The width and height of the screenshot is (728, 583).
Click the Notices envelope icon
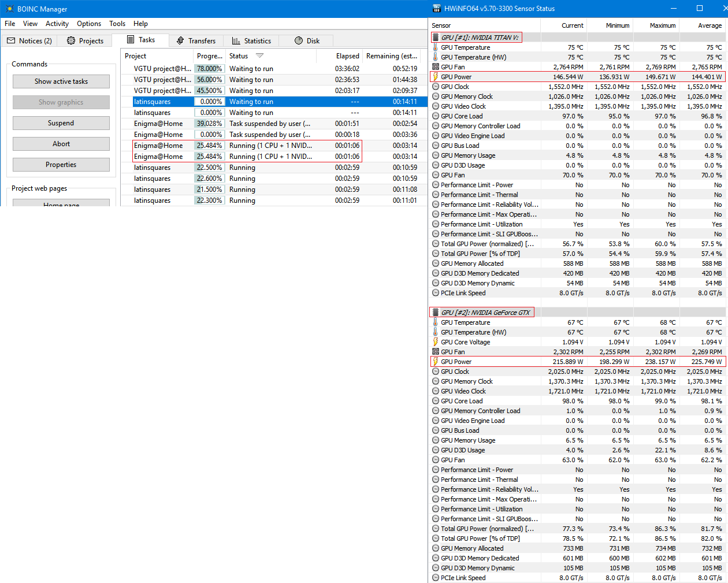pos(11,40)
